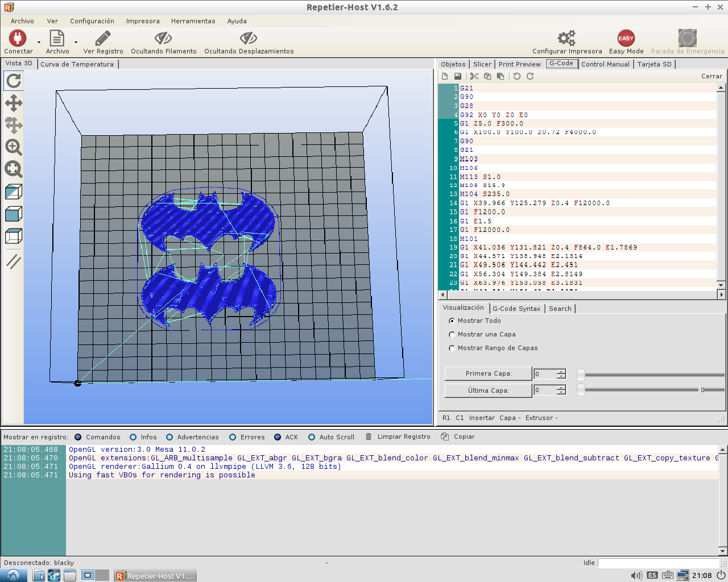Toggle Infos log filter
Image resolution: width=728 pixels, height=582 pixels.
[133, 437]
